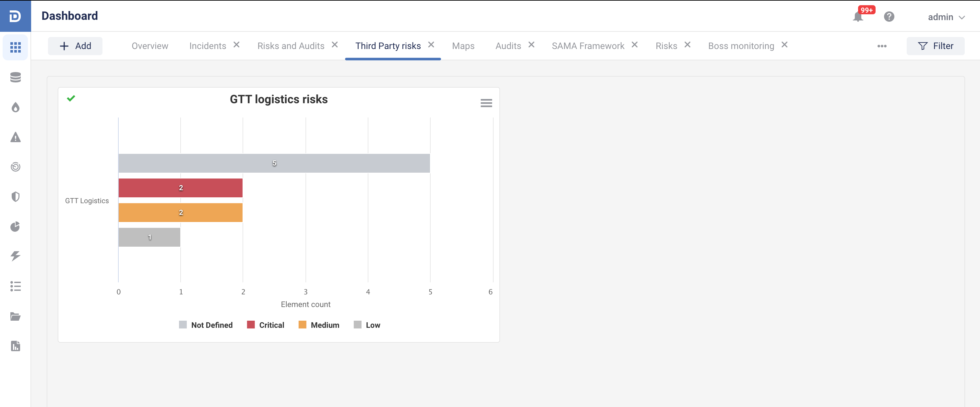Open the folder sidebar icon

click(x=15, y=316)
